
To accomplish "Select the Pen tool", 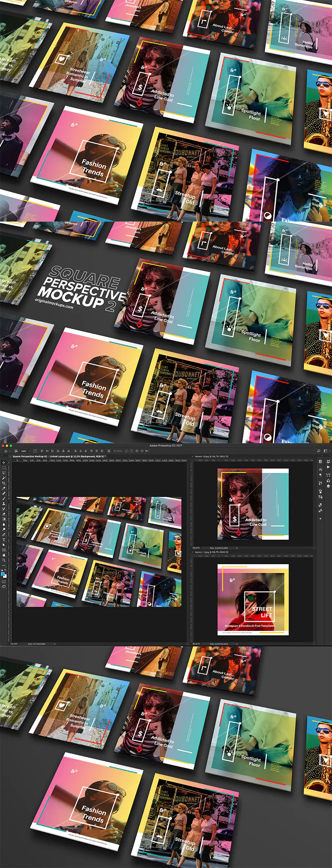I will pos(4,534).
